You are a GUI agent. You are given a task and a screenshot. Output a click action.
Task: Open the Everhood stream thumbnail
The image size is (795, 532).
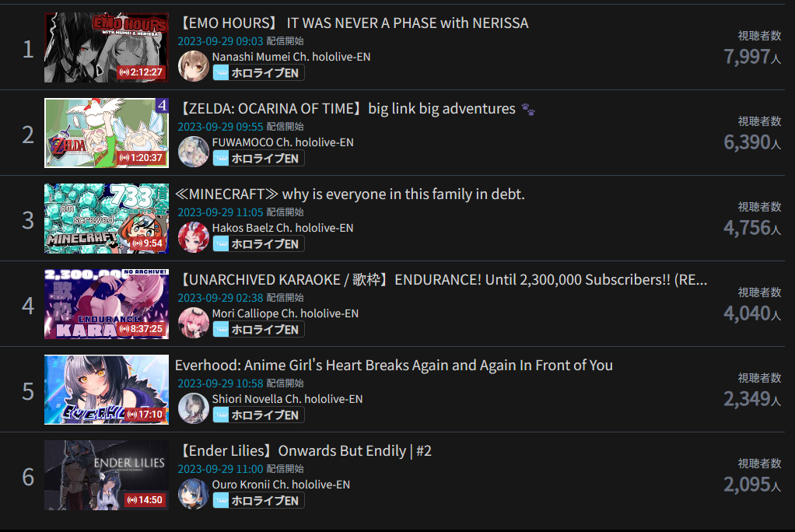point(107,390)
